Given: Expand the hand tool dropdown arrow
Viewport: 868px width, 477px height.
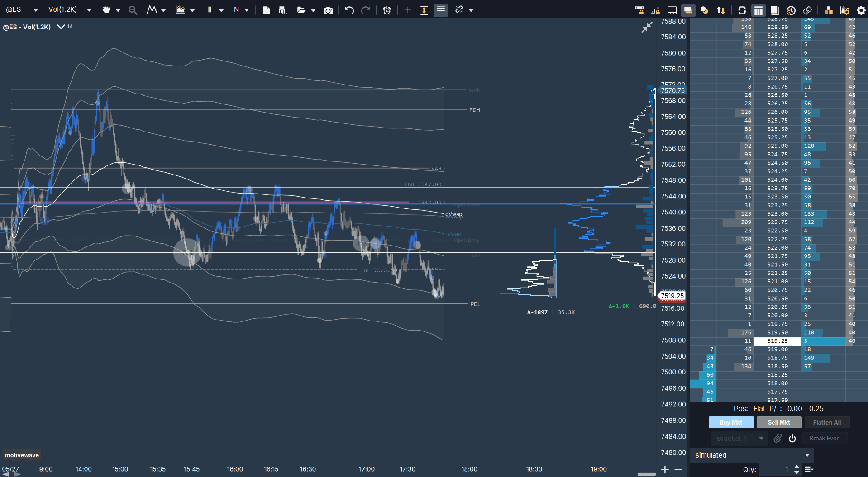Looking at the screenshot, I should click(118, 10).
